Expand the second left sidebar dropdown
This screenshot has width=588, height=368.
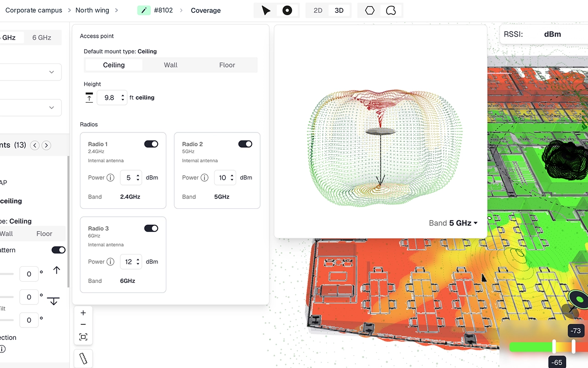pyautogui.click(x=30, y=108)
